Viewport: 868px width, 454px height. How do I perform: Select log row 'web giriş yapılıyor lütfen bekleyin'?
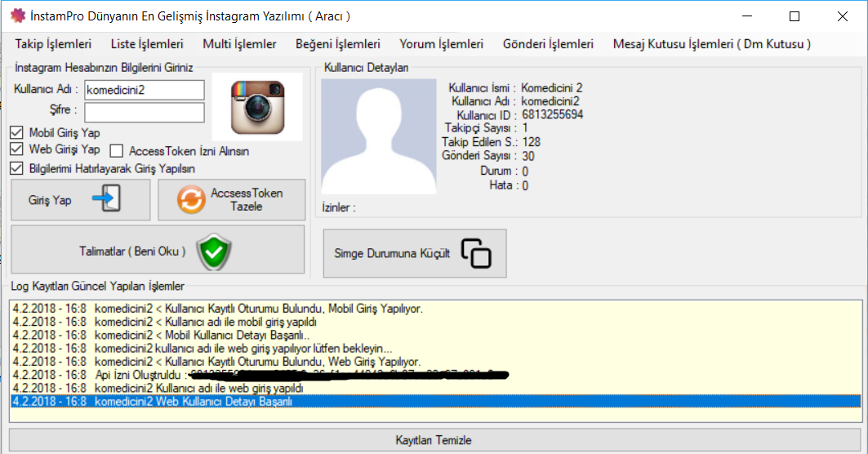(x=436, y=349)
